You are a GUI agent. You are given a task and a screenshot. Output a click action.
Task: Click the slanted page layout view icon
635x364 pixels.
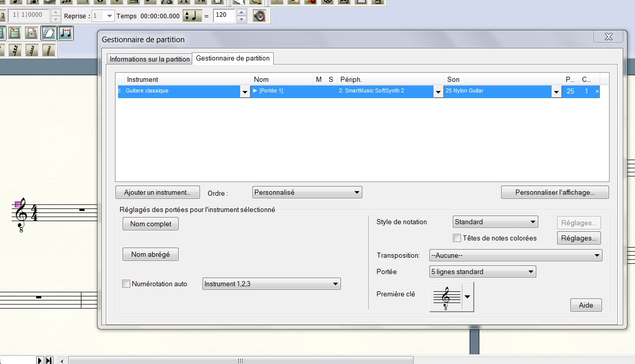48,33
